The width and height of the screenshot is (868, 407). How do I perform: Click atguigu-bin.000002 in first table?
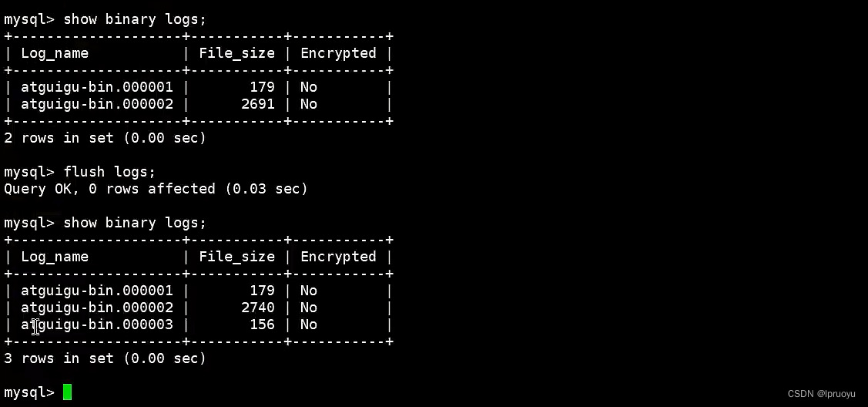click(97, 104)
